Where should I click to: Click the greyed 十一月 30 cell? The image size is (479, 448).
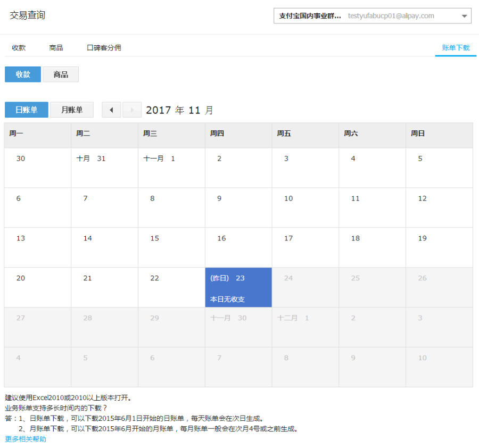click(x=238, y=327)
